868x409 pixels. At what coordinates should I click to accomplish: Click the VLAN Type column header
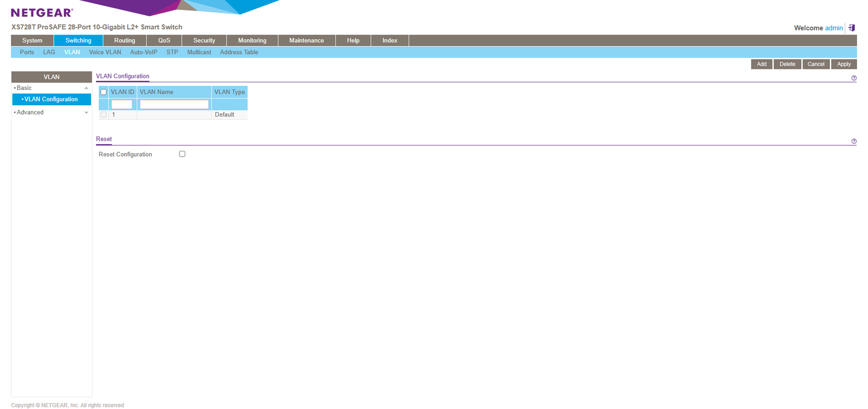[x=229, y=92]
